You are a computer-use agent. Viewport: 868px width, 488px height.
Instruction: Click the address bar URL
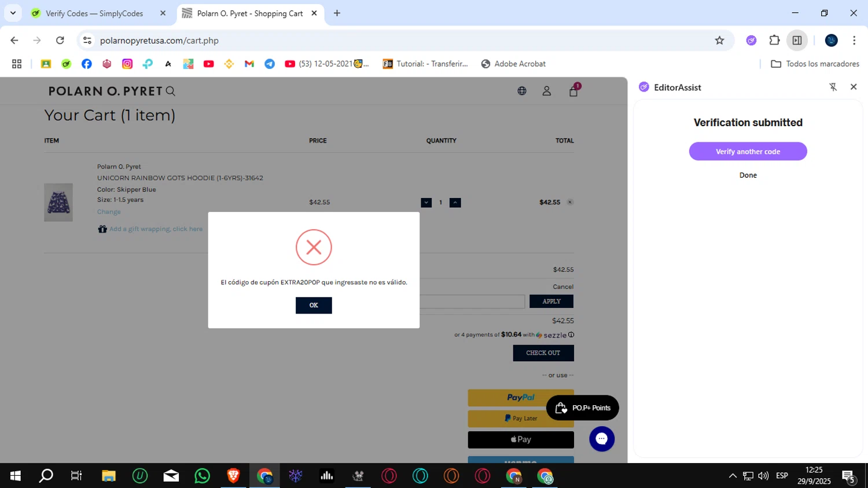pyautogui.click(x=159, y=41)
